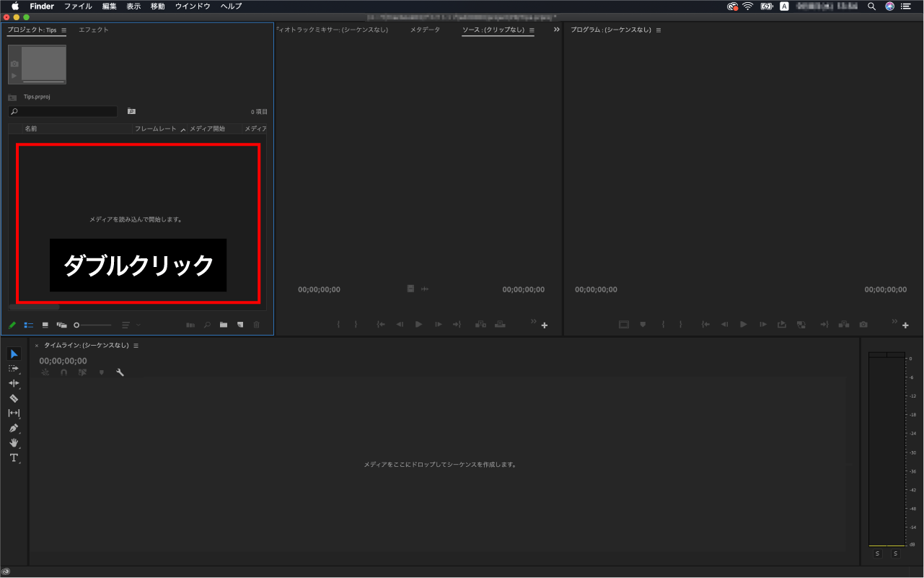This screenshot has width=924, height=578.
Task: Click Overwrite button in Source monitor
Action: click(501, 325)
